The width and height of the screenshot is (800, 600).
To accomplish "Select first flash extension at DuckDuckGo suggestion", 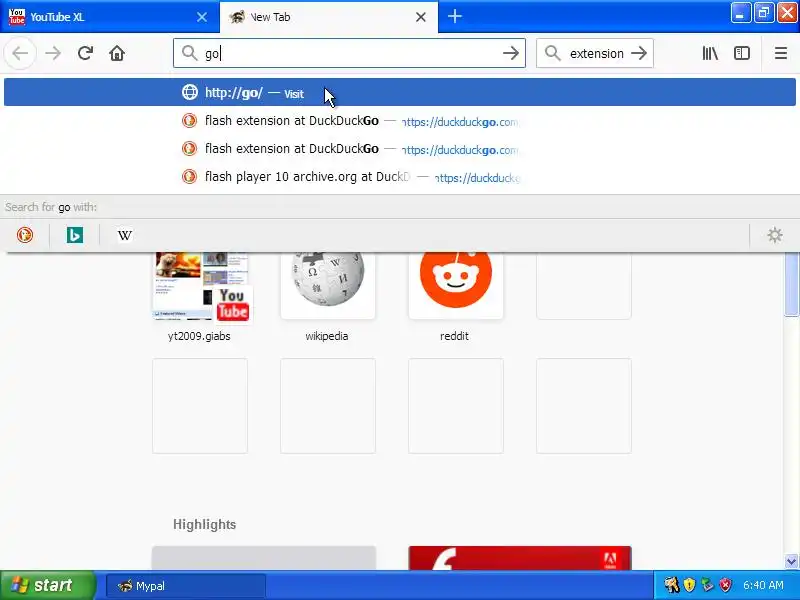I will (399, 121).
